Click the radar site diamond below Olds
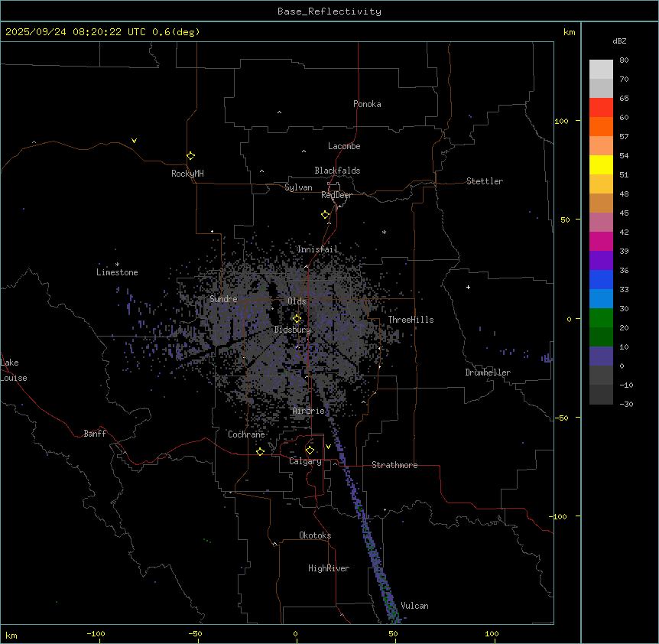The width and height of the screenshot is (659, 644). 297,319
